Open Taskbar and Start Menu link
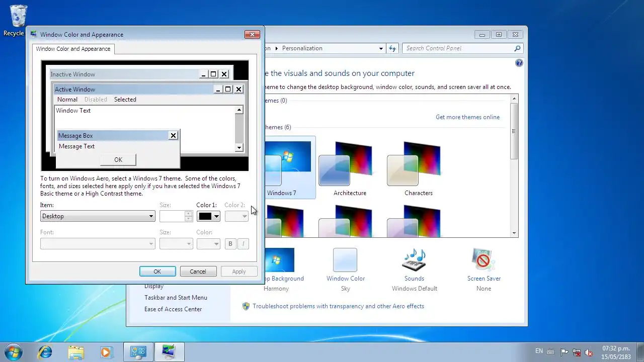644x362 pixels. (x=176, y=298)
